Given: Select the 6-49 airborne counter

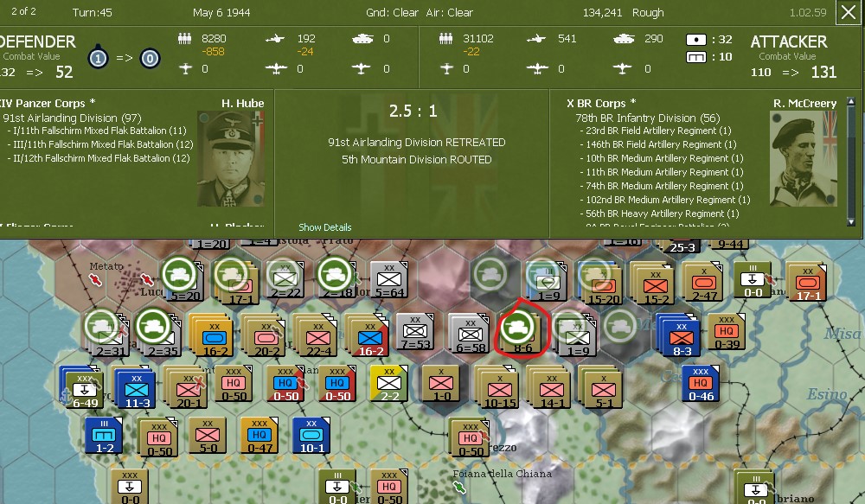Looking at the screenshot, I should (x=83, y=387).
